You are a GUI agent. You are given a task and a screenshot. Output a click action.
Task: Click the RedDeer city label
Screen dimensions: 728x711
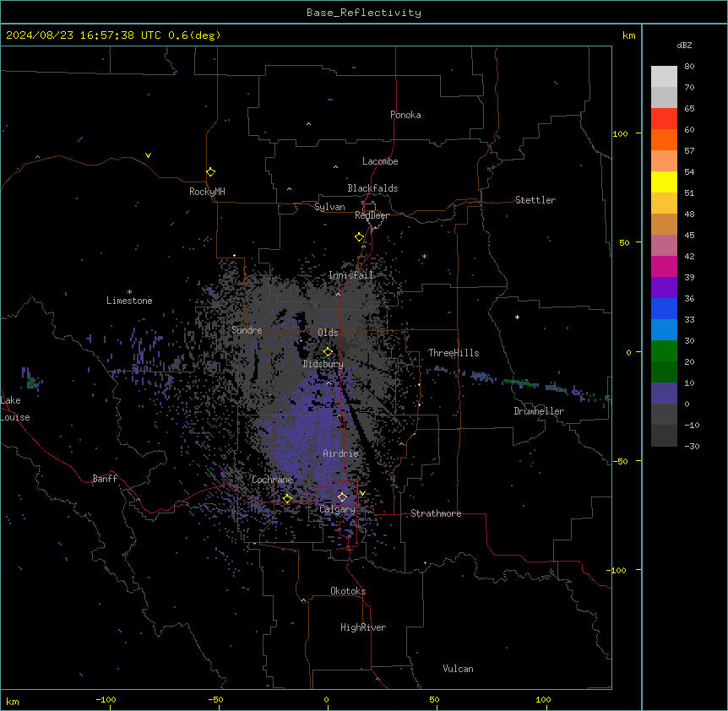click(372, 215)
